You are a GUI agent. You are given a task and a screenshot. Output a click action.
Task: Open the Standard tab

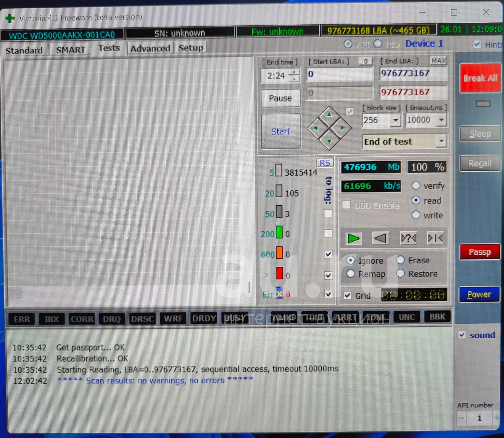tap(24, 51)
